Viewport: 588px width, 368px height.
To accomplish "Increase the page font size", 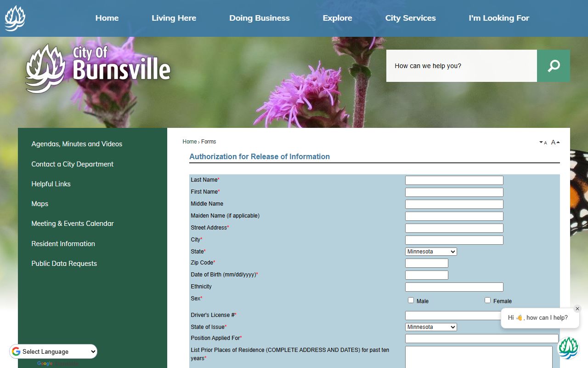I will coord(555,142).
